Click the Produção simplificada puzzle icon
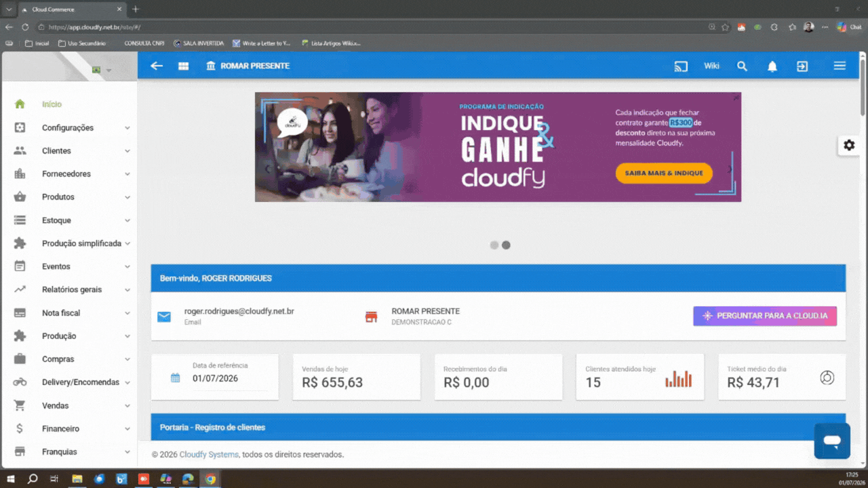Viewport: 868px width, 488px height. pos(20,243)
